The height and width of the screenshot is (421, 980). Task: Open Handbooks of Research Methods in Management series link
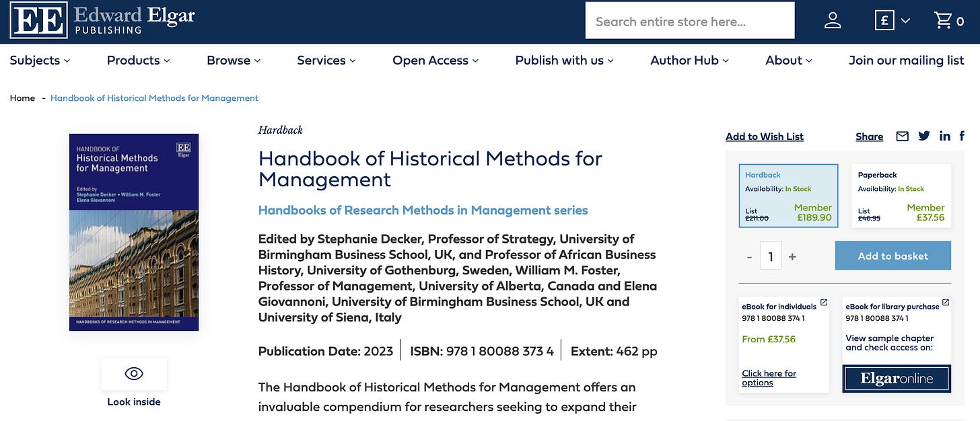(x=423, y=210)
